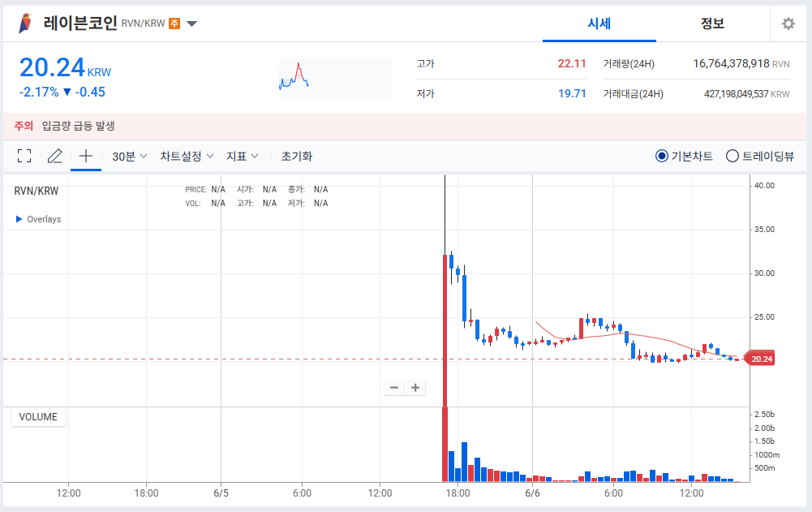Open the 30분 interval dropdown
812x512 pixels.
(x=130, y=157)
